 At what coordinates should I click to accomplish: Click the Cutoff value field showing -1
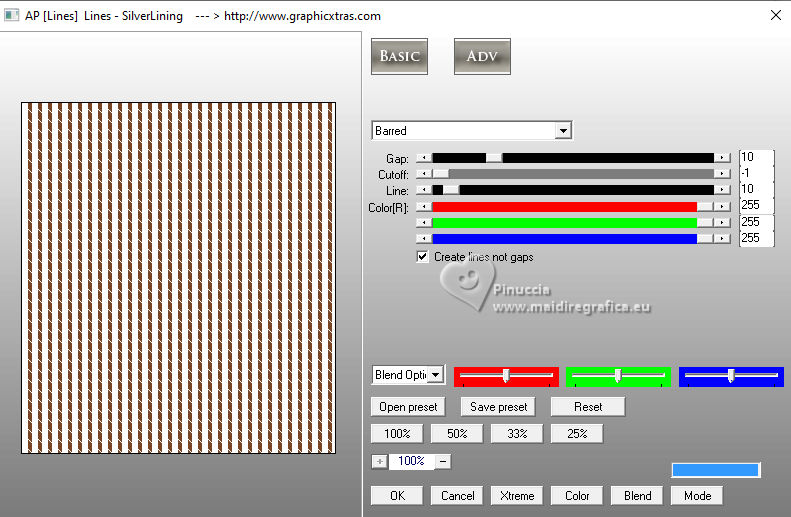[756, 174]
